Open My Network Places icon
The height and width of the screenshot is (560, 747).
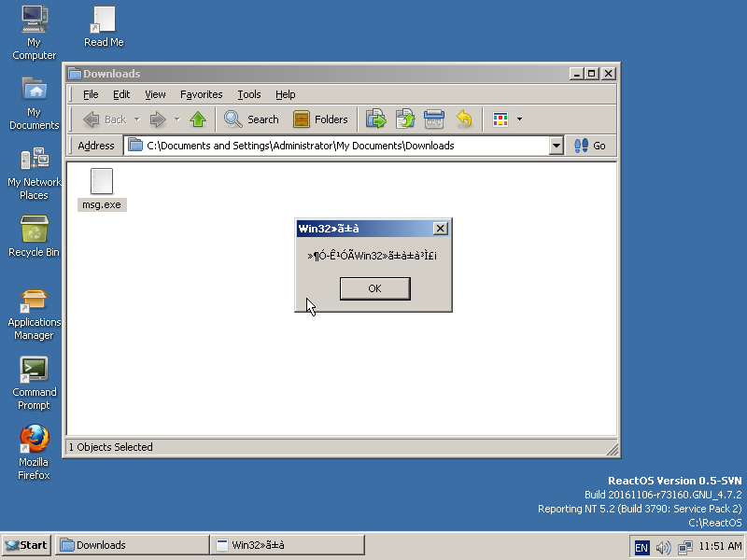click(x=34, y=174)
